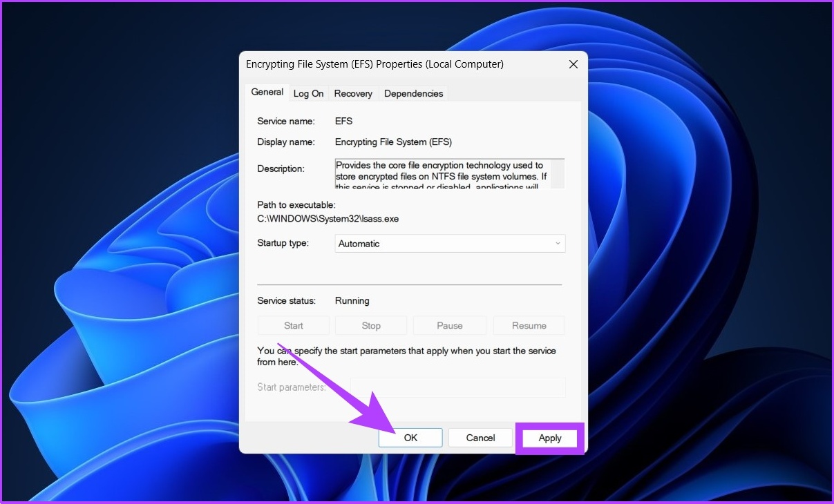Focus the Start parameters text field
This screenshot has height=504, width=834.
tap(457, 387)
